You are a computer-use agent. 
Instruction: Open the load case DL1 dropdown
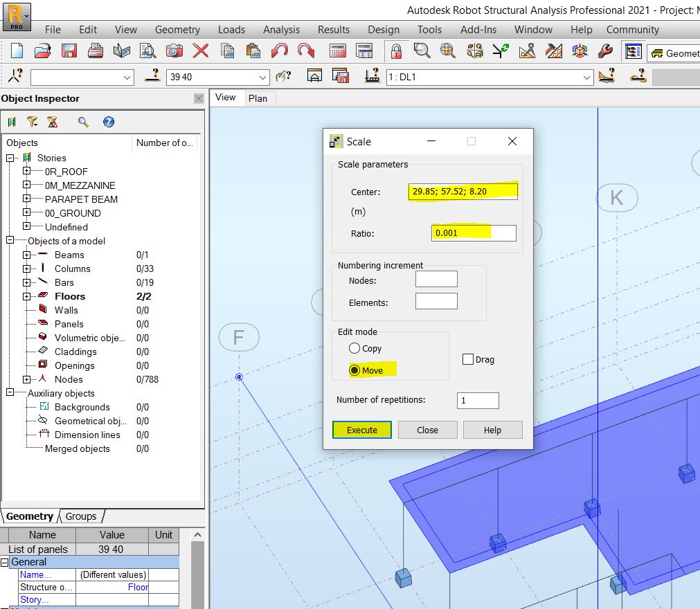click(x=586, y=78)
